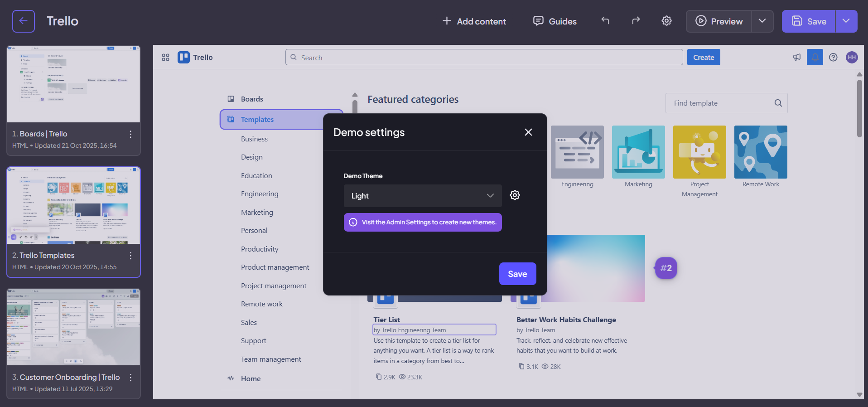868x407 pixels.
Task: Click the Trello Search field
Action: coord(484,58)
